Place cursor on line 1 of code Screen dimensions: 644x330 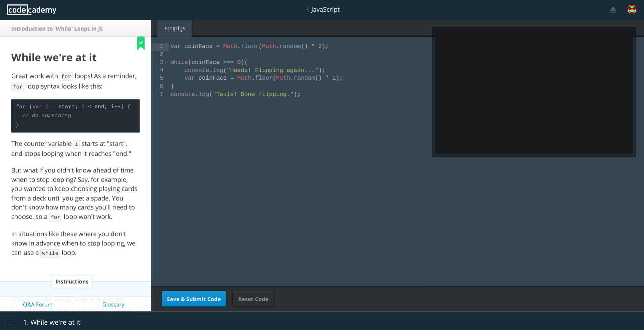pyautogui.click(x=249, y=46)
